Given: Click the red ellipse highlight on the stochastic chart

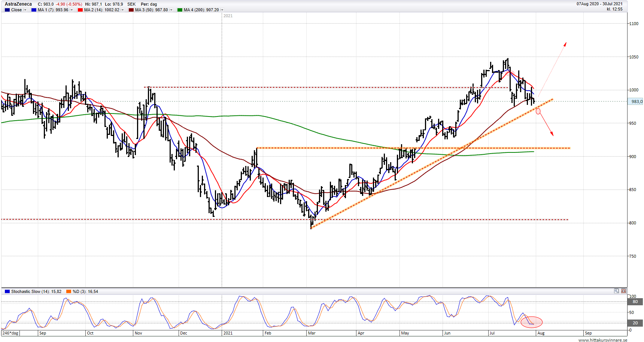Looking at the screenshot, I should tap(531, 322).
